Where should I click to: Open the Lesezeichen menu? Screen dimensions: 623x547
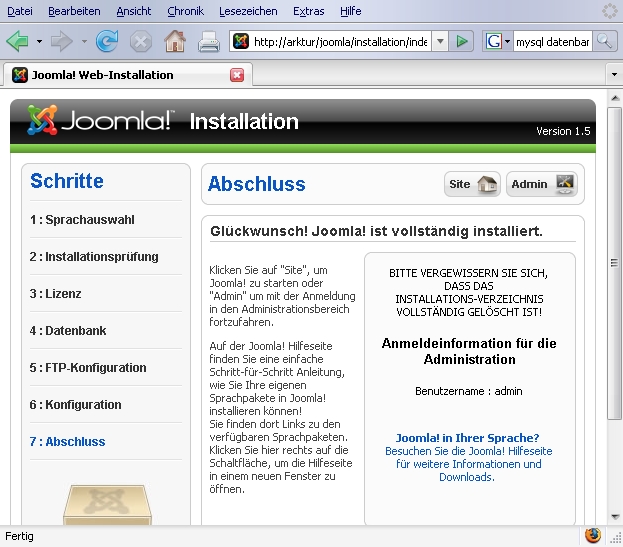pos(248,11)
